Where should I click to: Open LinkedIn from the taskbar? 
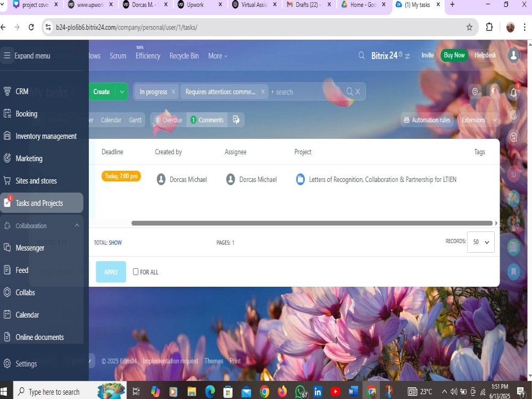tap(318, 392)
